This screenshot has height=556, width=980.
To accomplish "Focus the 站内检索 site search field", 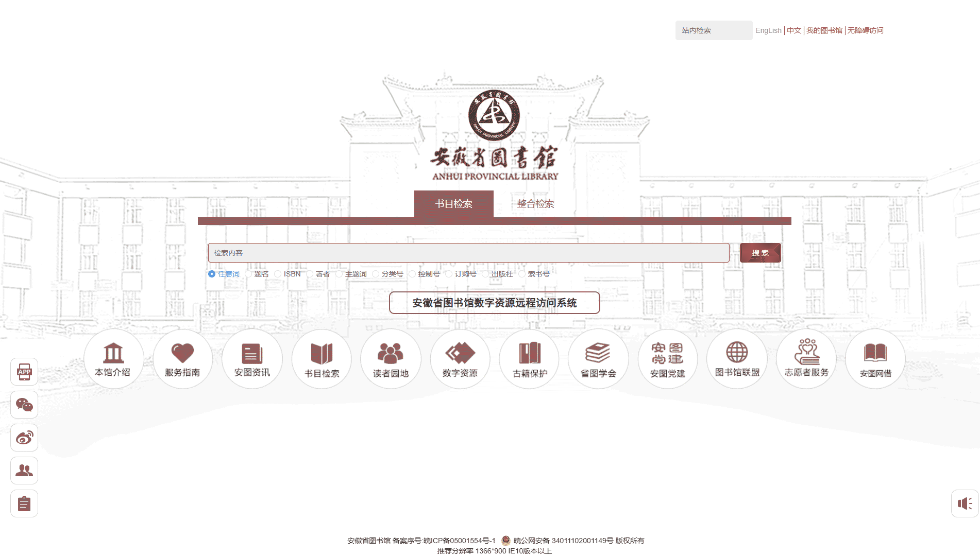I will pyautogui.click(x=714, y=30).
